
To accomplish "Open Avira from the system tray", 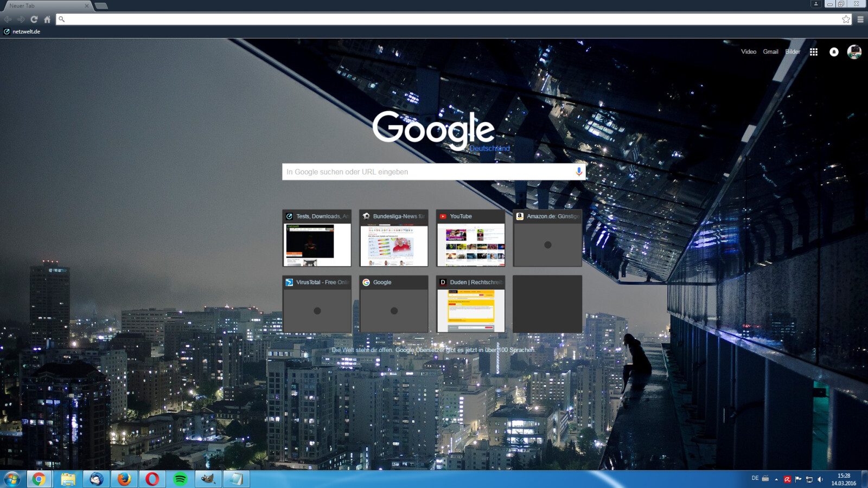I will [x=787, y=479].
